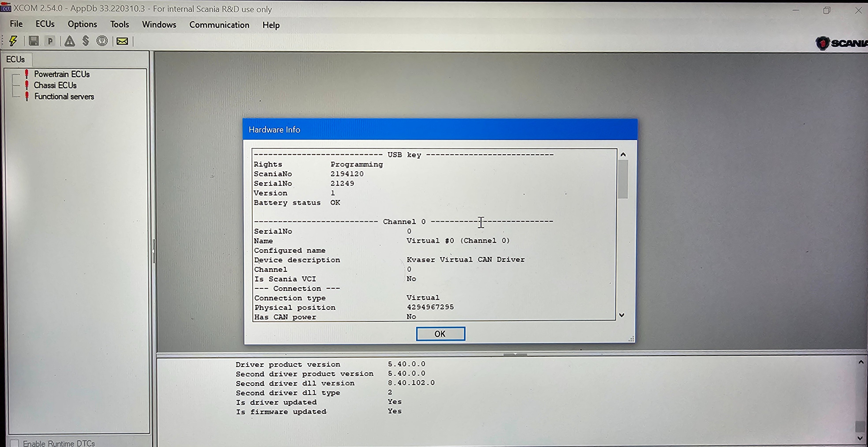Collapse the left ECUs panel with the splitter handle

153,251
